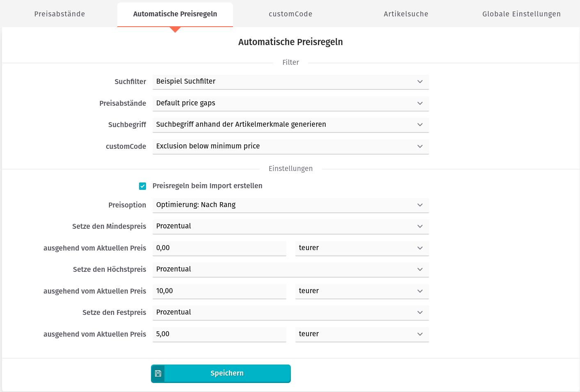Expand the Setze den Mindespreis dropdown
The height and width of the screenshot is (392, 580).
click(x=290, y=226)
